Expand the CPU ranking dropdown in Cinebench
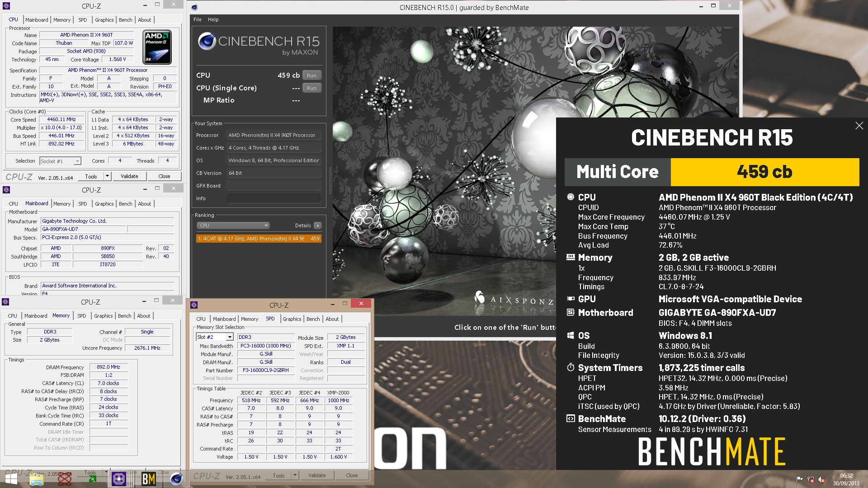Viewport: 868px width, 488px height. 233,225
